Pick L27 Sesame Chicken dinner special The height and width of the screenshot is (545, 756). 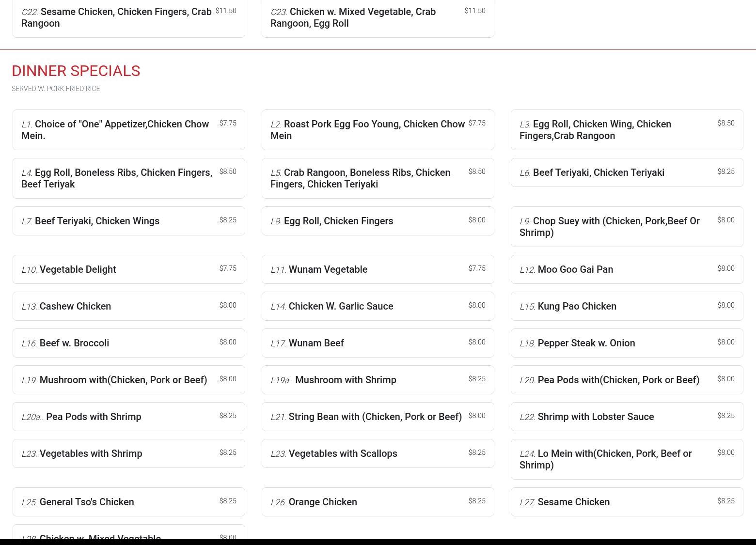coord(627,502)
